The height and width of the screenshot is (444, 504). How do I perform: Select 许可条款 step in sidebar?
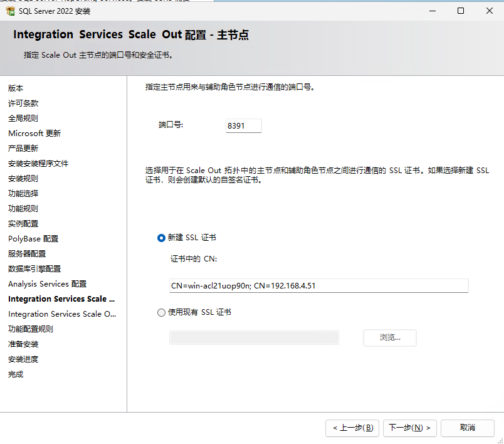(x=23, y=103)
